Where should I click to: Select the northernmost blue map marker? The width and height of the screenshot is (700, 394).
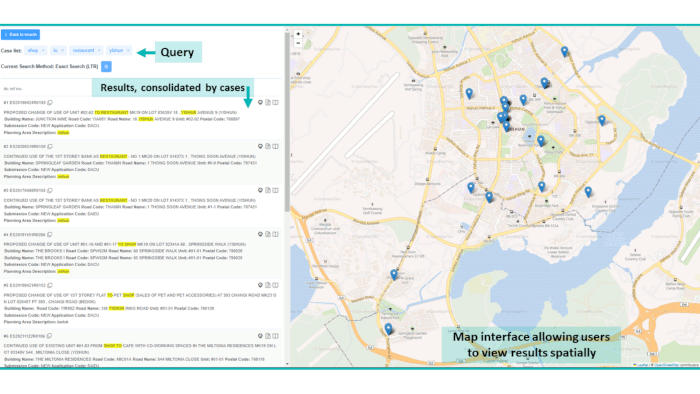[x=565, y=51]
